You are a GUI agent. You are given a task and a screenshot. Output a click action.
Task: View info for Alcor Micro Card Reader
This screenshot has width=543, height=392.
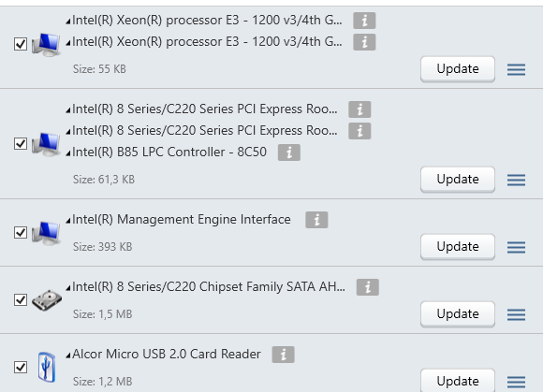point(284,355)
